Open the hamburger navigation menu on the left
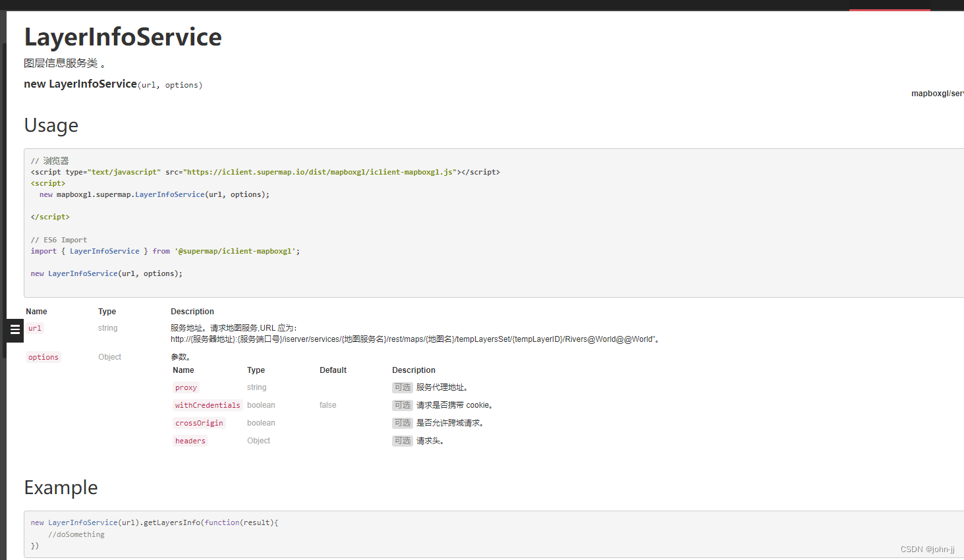The image size is (964, 560). point(14,329)
